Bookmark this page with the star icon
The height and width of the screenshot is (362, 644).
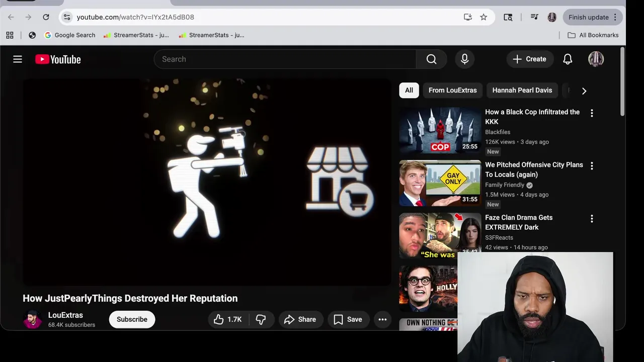(484, 17)
